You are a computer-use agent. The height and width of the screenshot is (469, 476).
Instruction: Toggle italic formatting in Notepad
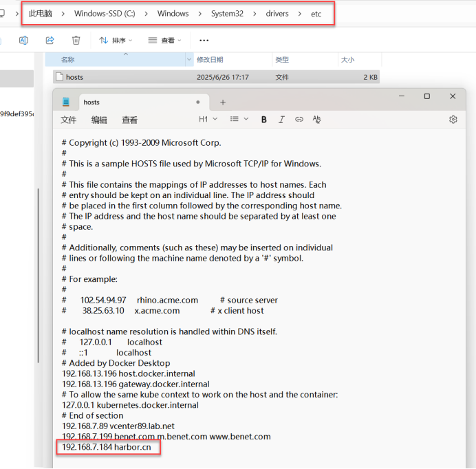tap(281, 119)
